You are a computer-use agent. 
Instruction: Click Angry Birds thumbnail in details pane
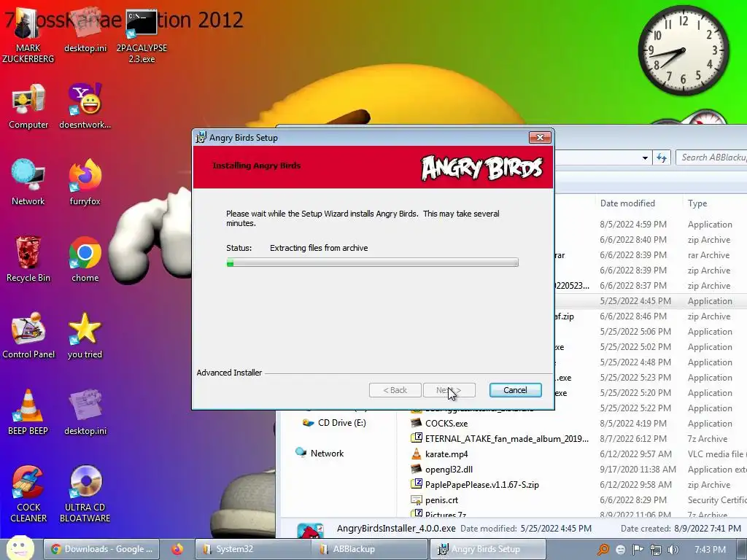310,531
